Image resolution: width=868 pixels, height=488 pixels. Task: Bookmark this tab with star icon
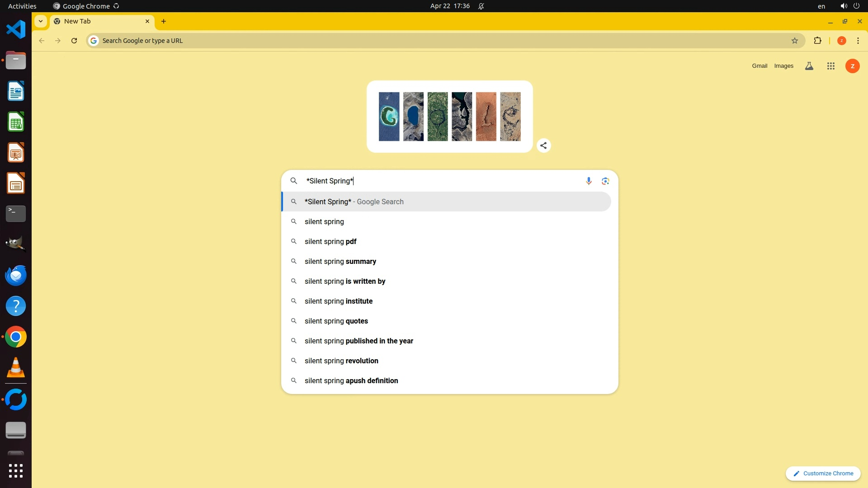pyautogui.click(x=795, y=41)
